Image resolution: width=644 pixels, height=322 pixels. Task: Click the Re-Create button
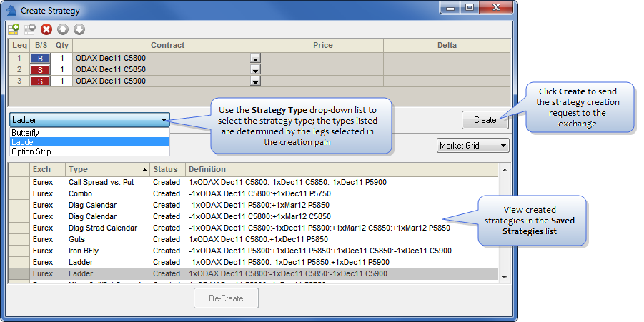tap(226, 298)
